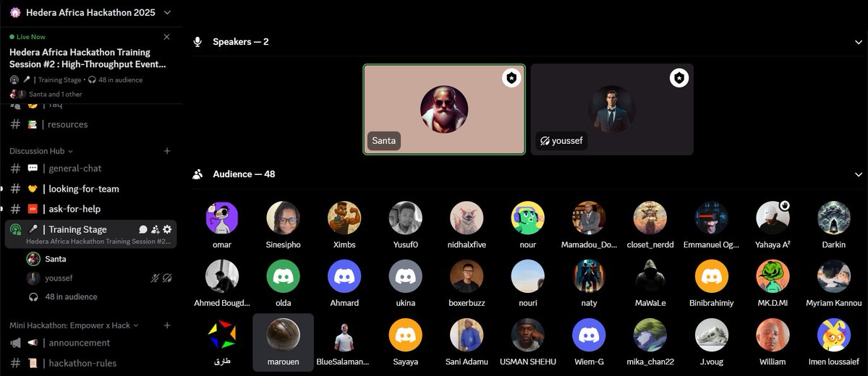Image resolution: width=868 pixels, height=376 pixels.
Task: Click the moderator badge on Santa's tile
Action: (x=511, y=78)
